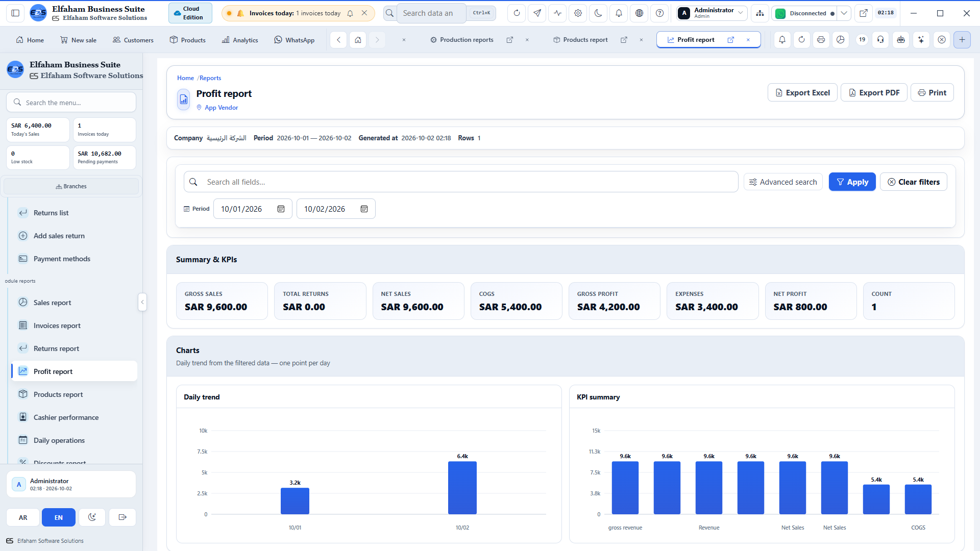The width and height of the screenshot is (980, 551).
Task: Switch language to AR
Action: pos(23,517)
